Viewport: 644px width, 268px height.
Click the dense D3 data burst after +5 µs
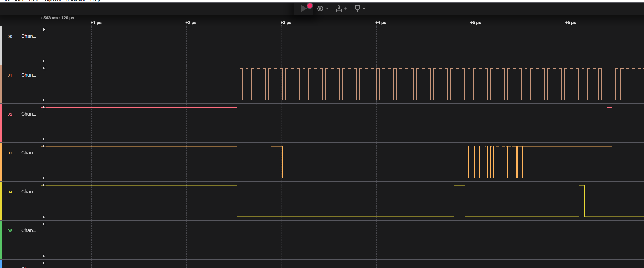pos(495,162)
